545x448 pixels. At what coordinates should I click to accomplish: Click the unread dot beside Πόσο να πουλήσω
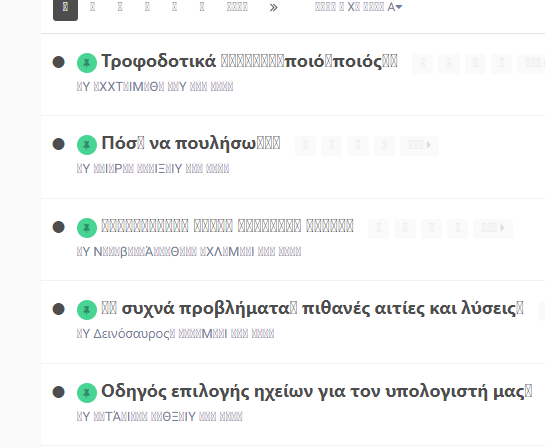point(58,144)
